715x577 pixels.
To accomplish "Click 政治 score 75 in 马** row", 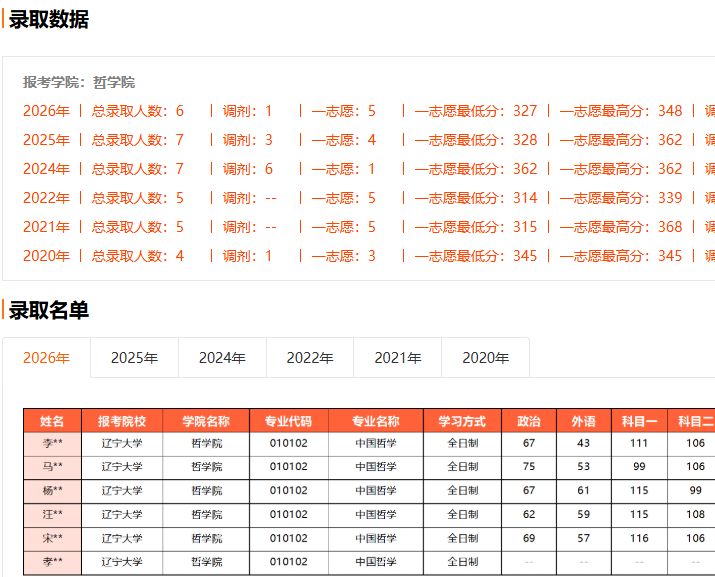I will pyautogui.click(x=529, y=467).
